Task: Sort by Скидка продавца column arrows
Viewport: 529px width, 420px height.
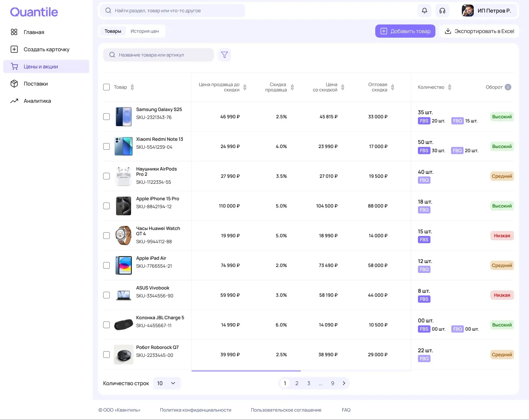Action: (292, 87)
